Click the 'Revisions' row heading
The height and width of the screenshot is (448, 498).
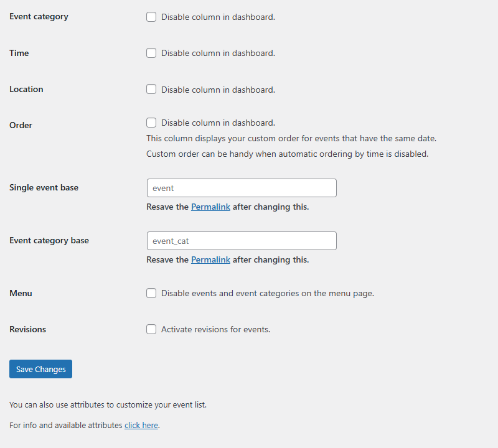coord(27,329)
